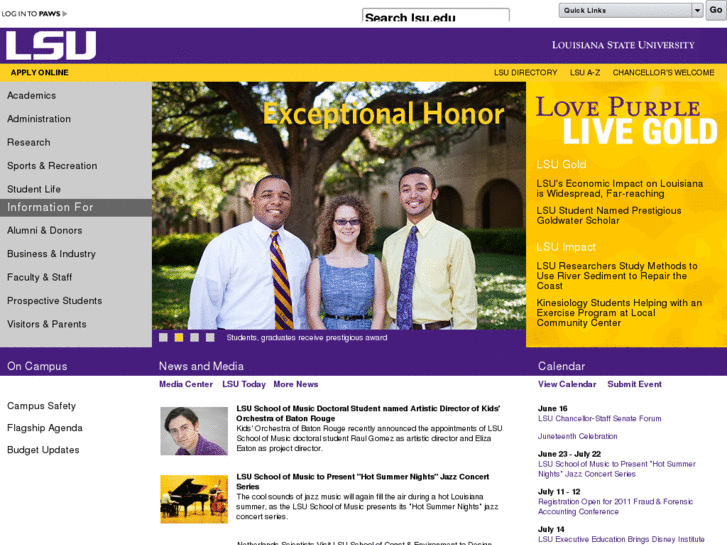
Task: Open More News
Action: click(x=296, y=384)
